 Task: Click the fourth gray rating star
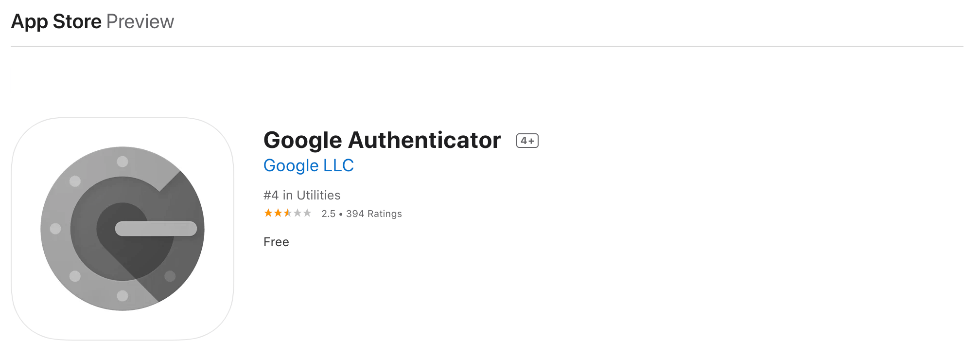tap(297, 213)
